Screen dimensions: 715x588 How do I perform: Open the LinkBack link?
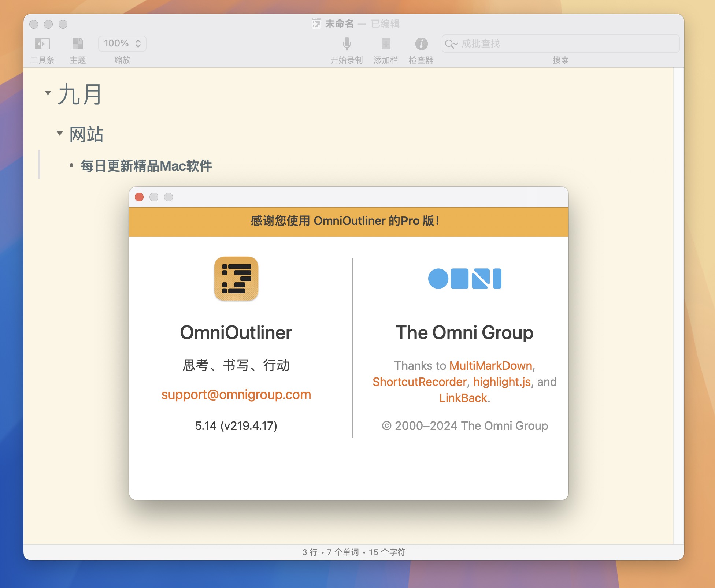463,398
